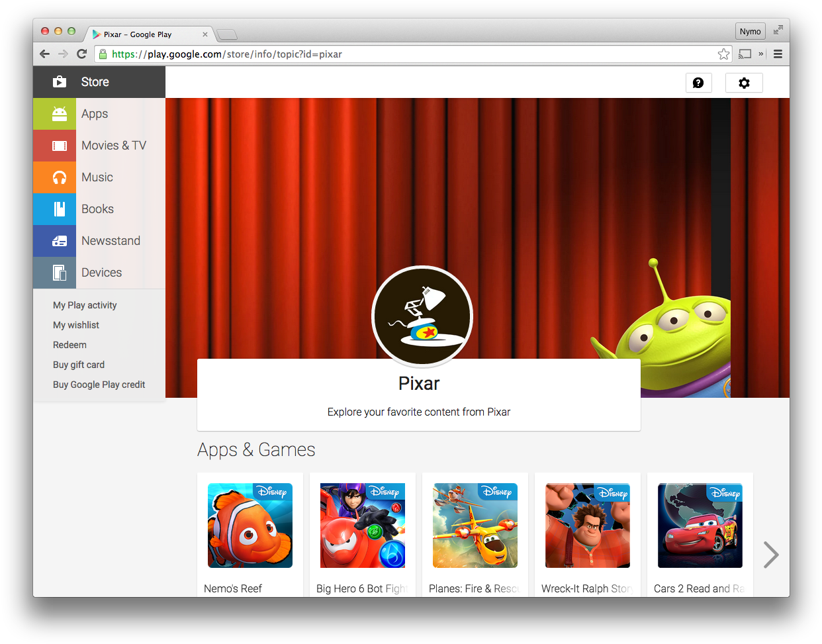Image resolution: width=822 pixels, height=644 pixels.
Task: Open Movies & TV section
Action: 55,146
